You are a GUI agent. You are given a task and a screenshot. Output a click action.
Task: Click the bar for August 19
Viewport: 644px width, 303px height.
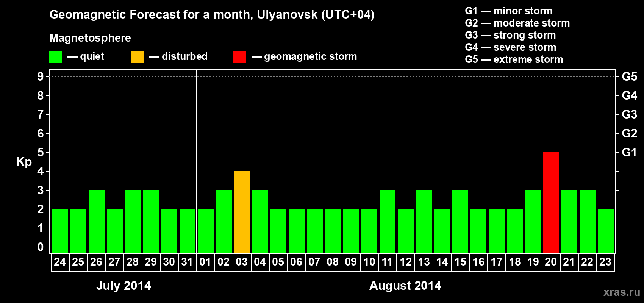pos(533,221)
